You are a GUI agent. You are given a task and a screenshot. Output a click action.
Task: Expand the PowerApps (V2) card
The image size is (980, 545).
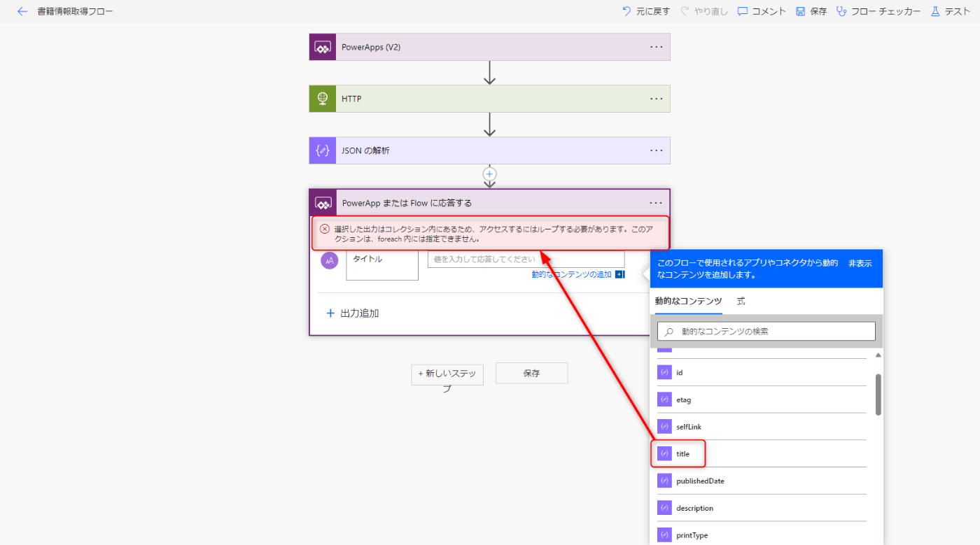coord(489,47)
